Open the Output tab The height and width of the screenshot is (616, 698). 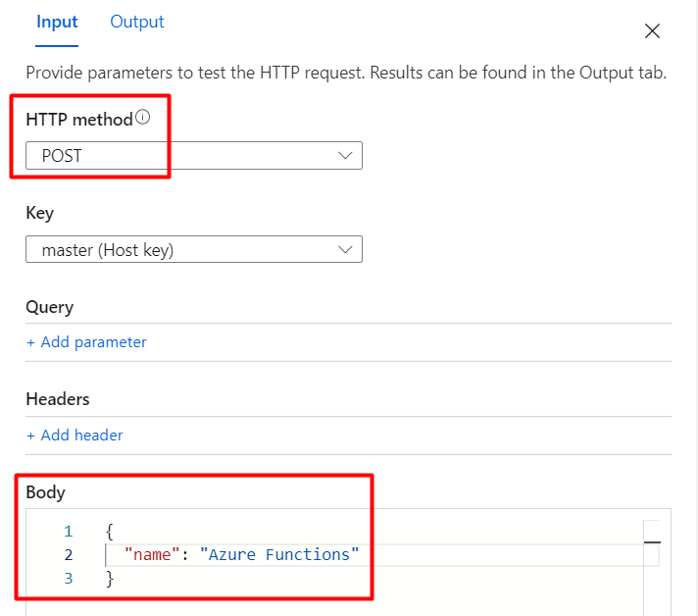[137, 22]
